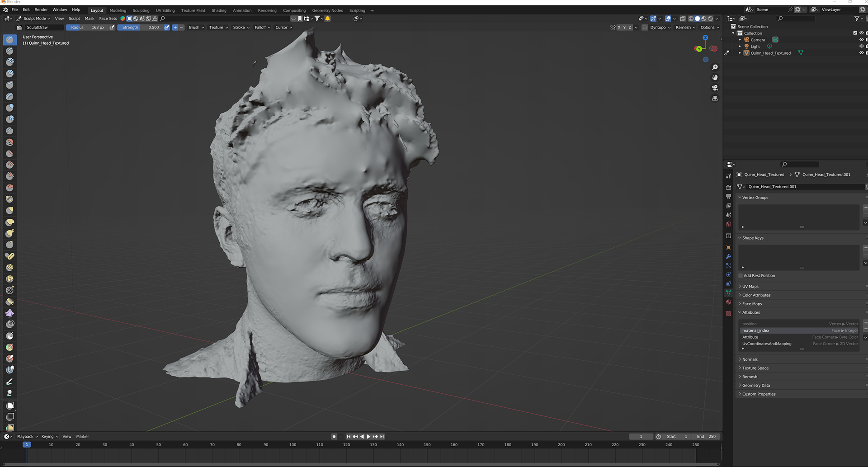Click the play animation button
Viewport: 868px width, 467px height.
[x=368, y=437]
